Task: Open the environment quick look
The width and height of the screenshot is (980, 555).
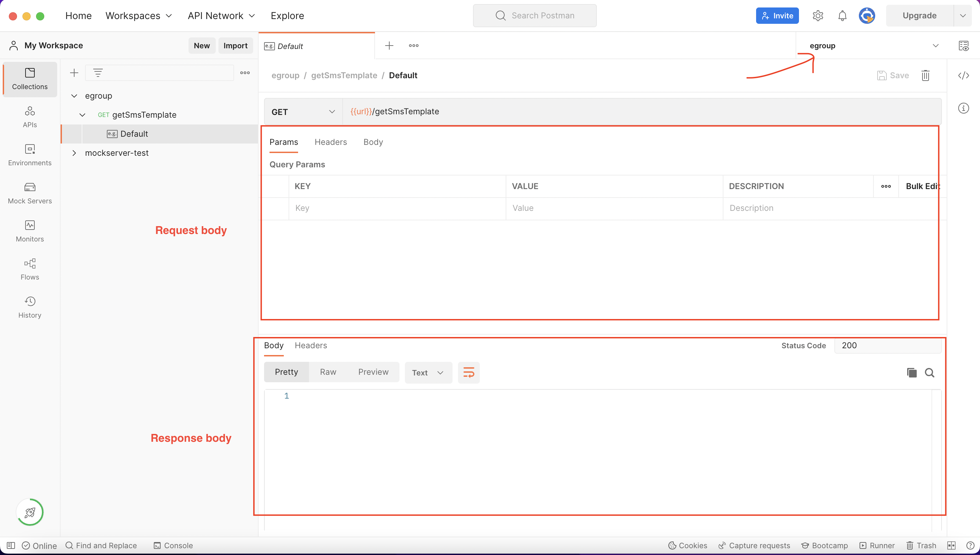Action: point(964,45)
